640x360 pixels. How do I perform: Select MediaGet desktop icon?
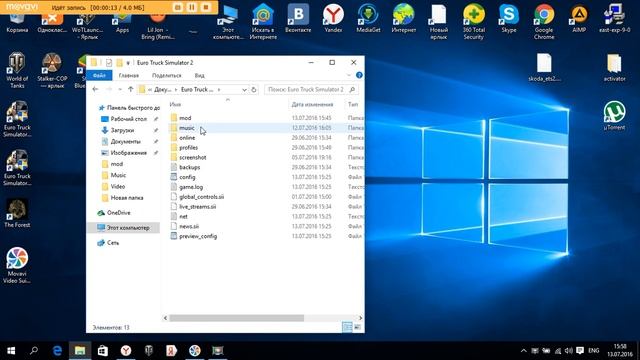(368, 19)
